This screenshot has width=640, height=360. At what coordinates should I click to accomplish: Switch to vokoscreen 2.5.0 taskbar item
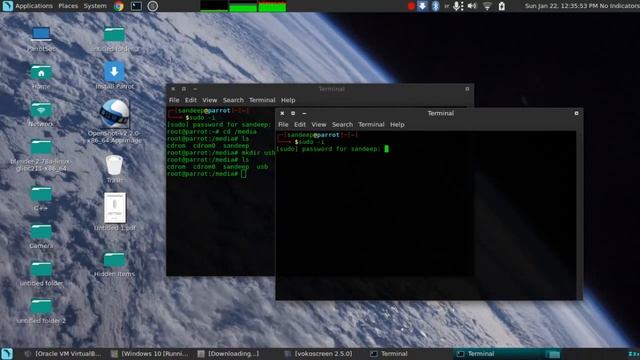318,353
